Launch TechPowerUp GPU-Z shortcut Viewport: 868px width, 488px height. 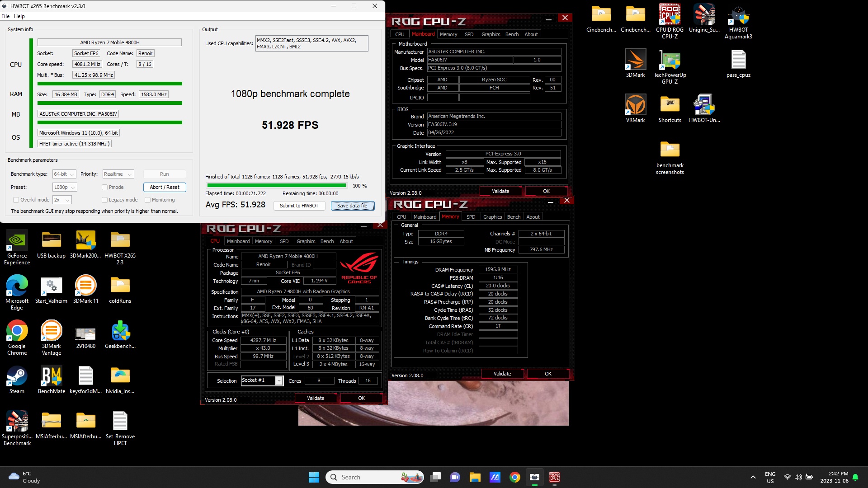670,66
